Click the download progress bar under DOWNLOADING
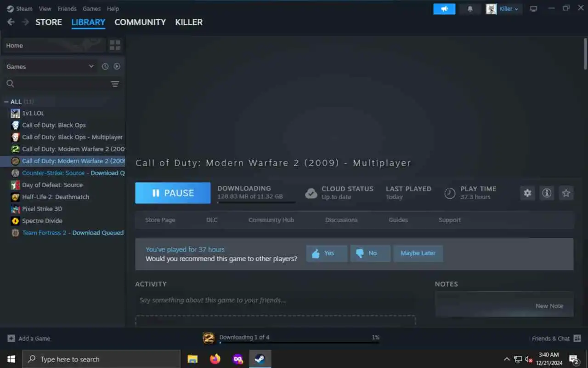The image size is (588, 368). (x=256, y=201)
